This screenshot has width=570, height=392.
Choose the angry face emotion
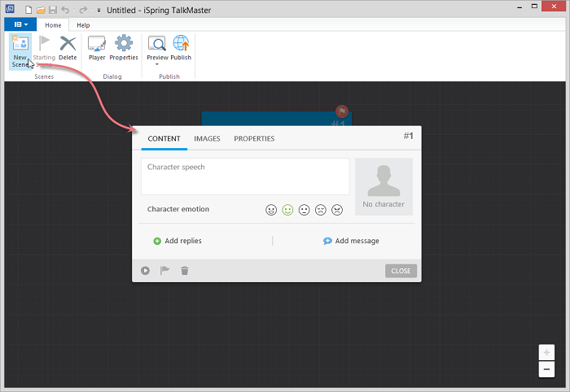pos(337,210)
